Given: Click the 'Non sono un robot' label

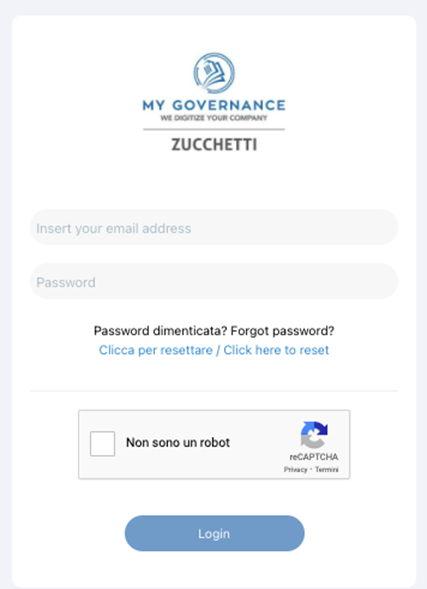Looking at the screenshot, I should 178,443.
